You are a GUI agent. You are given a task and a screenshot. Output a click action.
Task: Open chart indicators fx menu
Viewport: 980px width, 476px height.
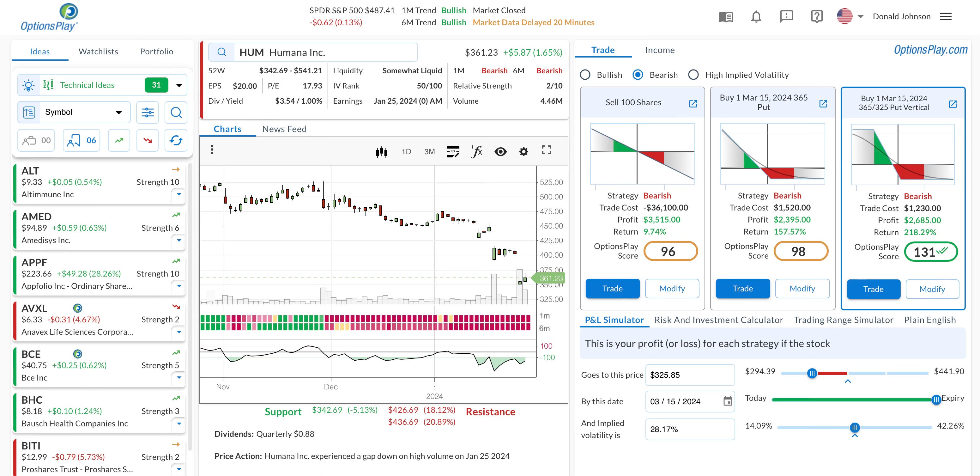[476, 151]
